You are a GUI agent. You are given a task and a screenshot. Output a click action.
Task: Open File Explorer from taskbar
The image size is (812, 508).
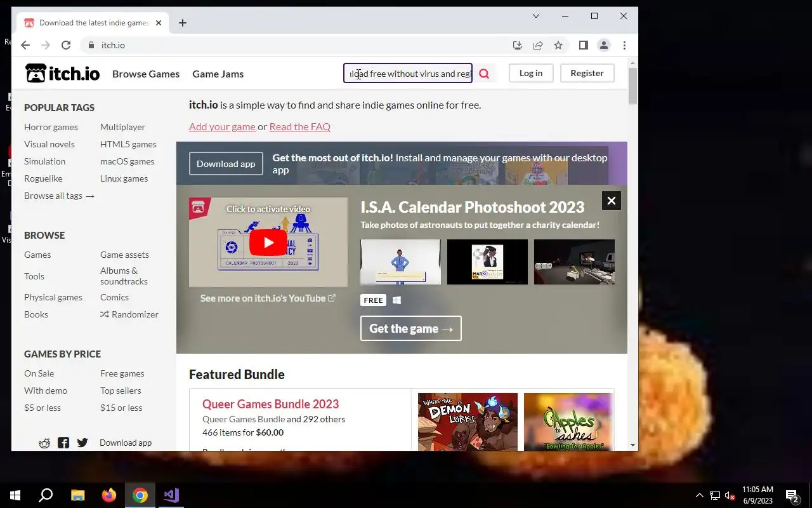[77, 495]
